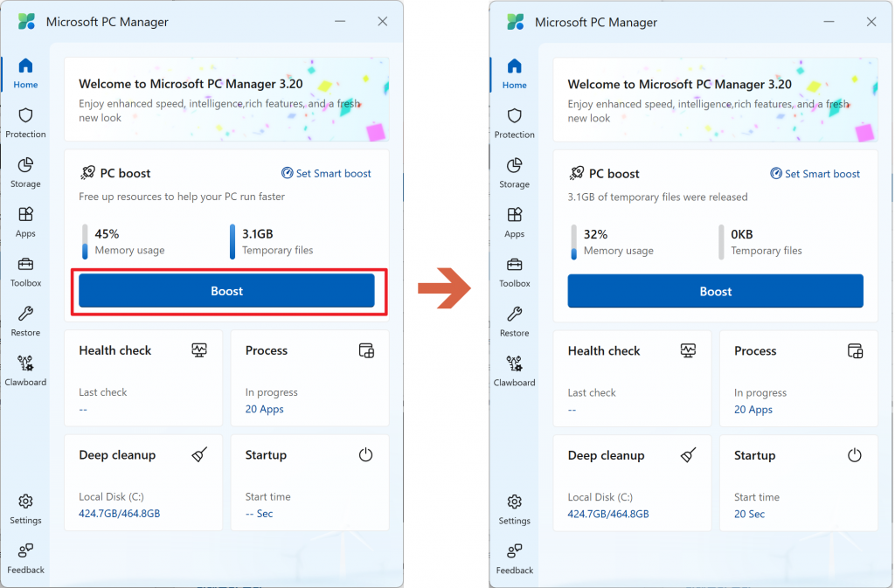The width and height of the screenshot is (895, 588).
Task: Click Health check monitor icon in left window
Action: 199,350
